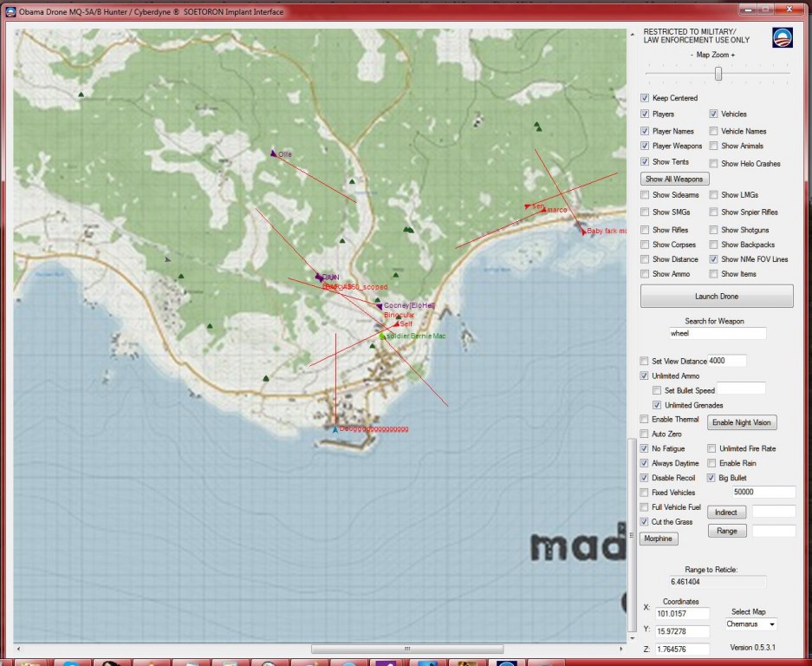Uncheck Cut the Grass
812x666 pixels.
tap(644, 522)
